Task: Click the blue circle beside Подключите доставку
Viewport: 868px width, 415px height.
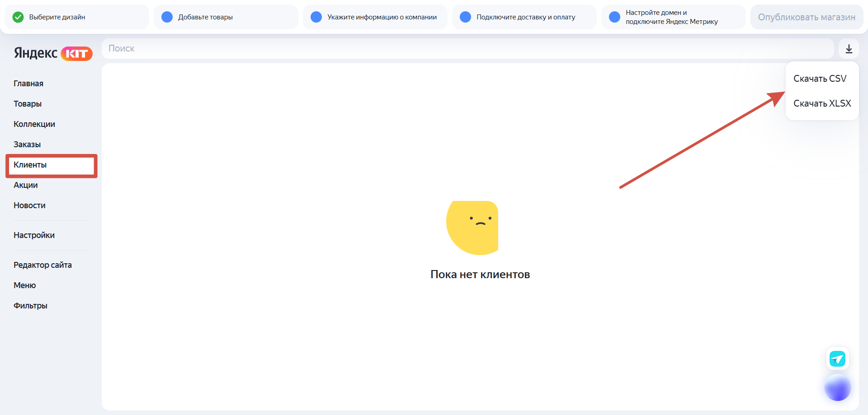Action: click(x=465, y=17)
